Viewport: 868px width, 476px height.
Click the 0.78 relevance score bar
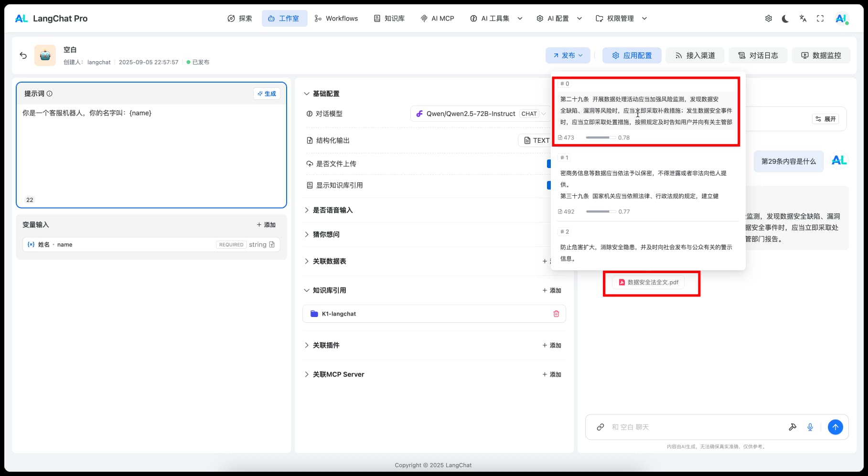click(600, 138)
